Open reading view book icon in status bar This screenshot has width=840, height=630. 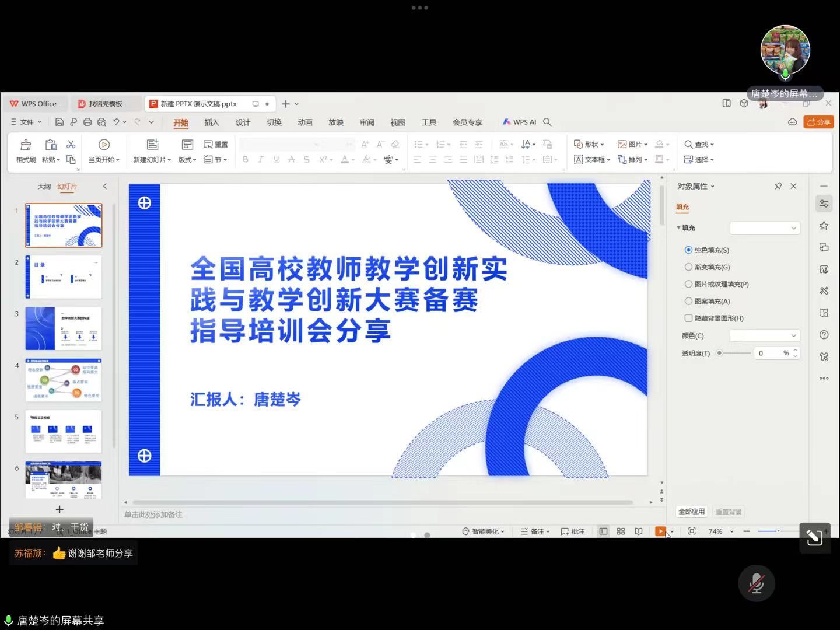(x=639, y=531)
